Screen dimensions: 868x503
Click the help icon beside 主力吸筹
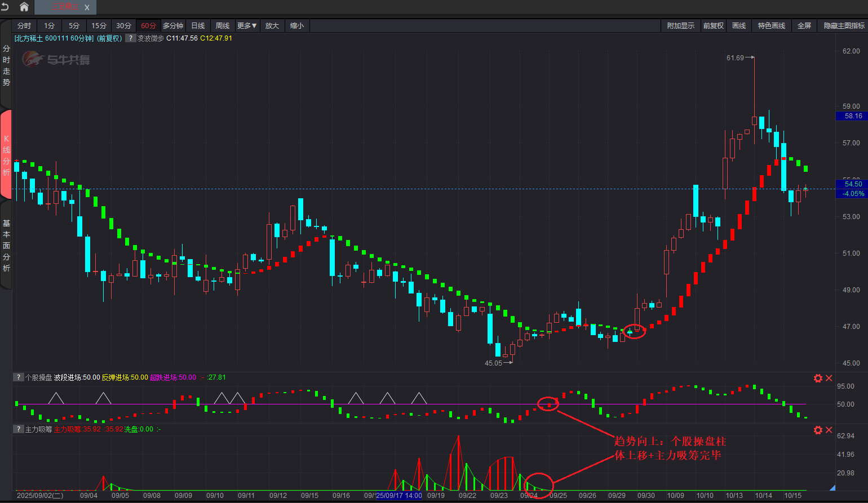pos(19,429)
